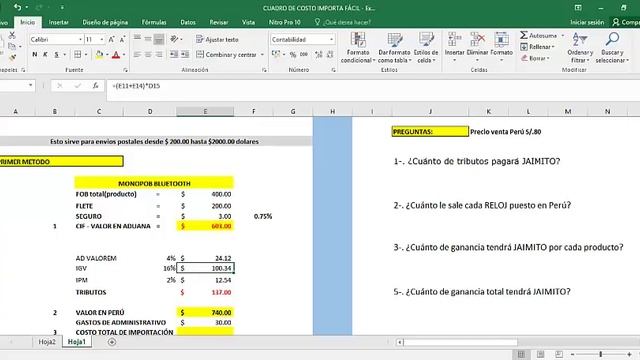
Task: Open the Insertar ribbon tab
Action: coord(58,22)
